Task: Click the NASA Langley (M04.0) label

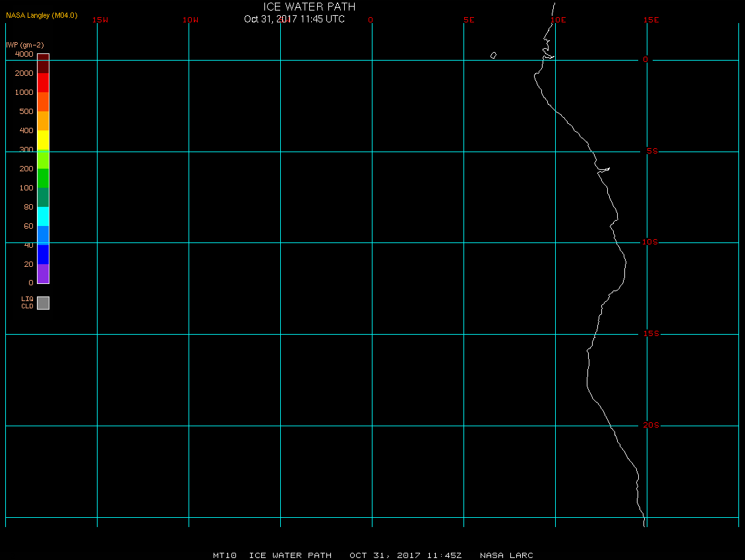Action: [42, 15]
